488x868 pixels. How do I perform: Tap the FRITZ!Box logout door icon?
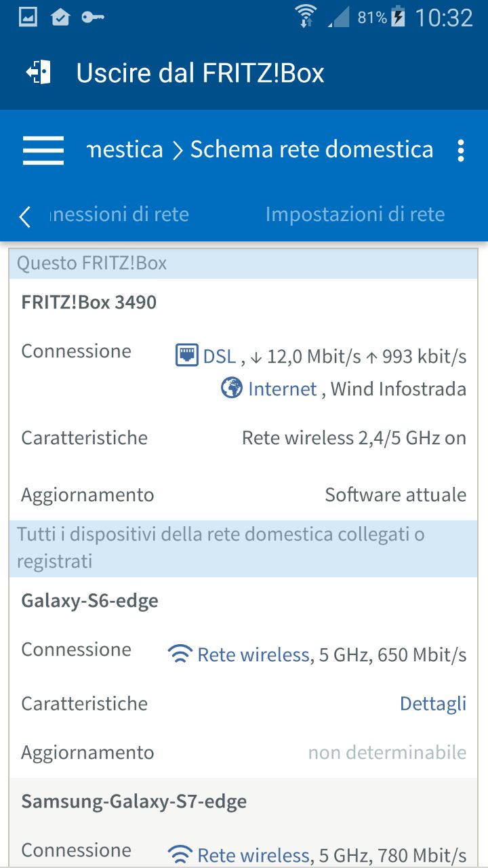tap(38, 73)
